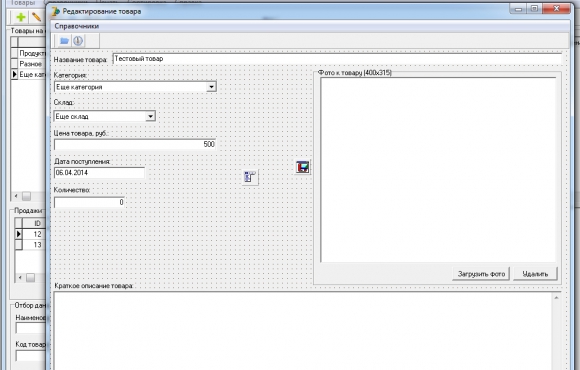This screenshot has height=370, width=580.
Task: Click the green plus add icon
Action: (x=21, y=17)
